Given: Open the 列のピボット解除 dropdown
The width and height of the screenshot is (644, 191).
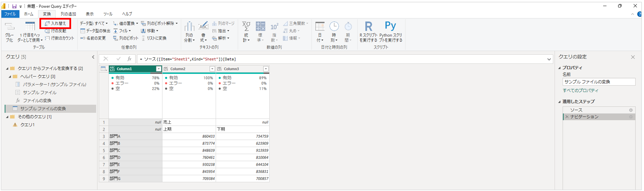Looking at the screenshot, I should (x=159, y=23).
